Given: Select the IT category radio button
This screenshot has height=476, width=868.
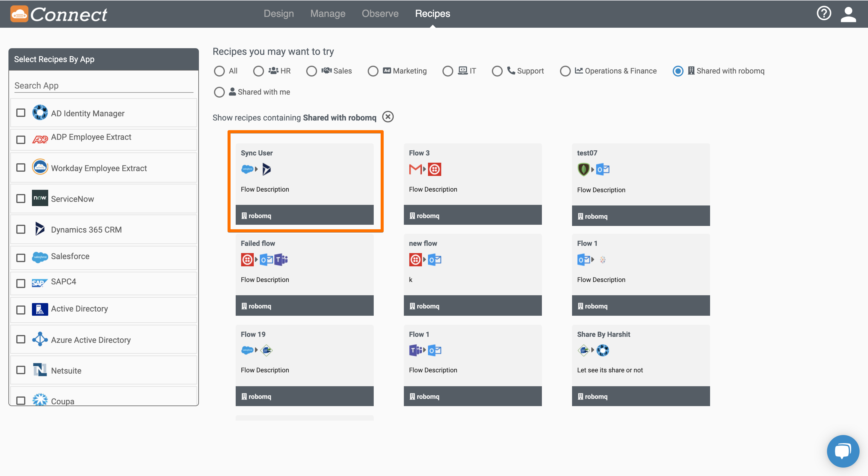Looking at the screenshot, I should (448, 71).
